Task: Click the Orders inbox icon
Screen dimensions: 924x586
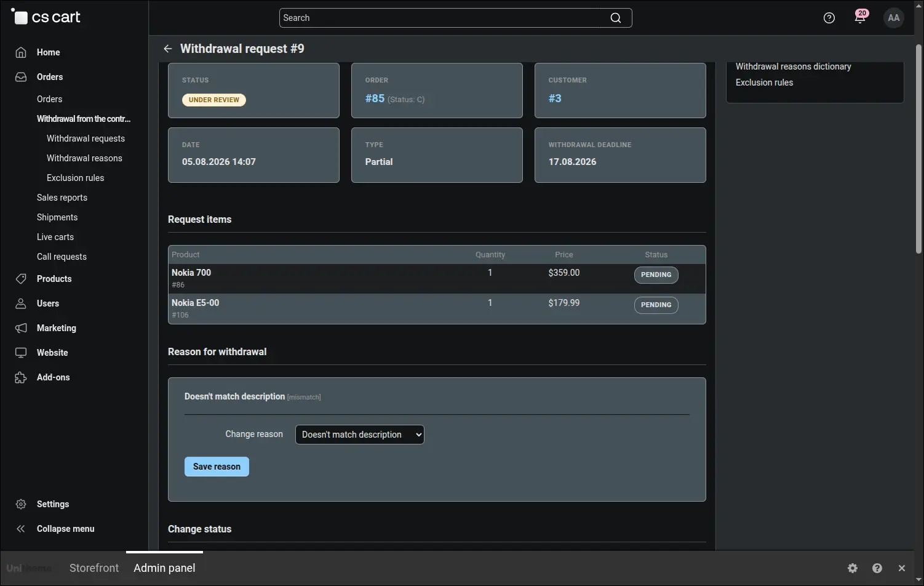Action: 21,77
